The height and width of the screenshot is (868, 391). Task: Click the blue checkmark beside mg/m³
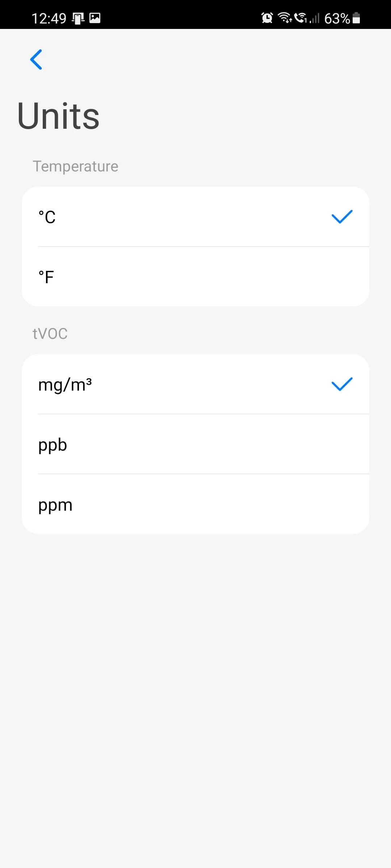(342, 384)
